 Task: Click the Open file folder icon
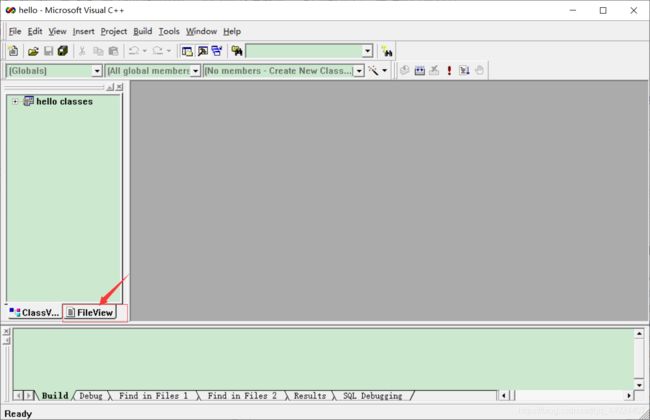click(33, 51)
